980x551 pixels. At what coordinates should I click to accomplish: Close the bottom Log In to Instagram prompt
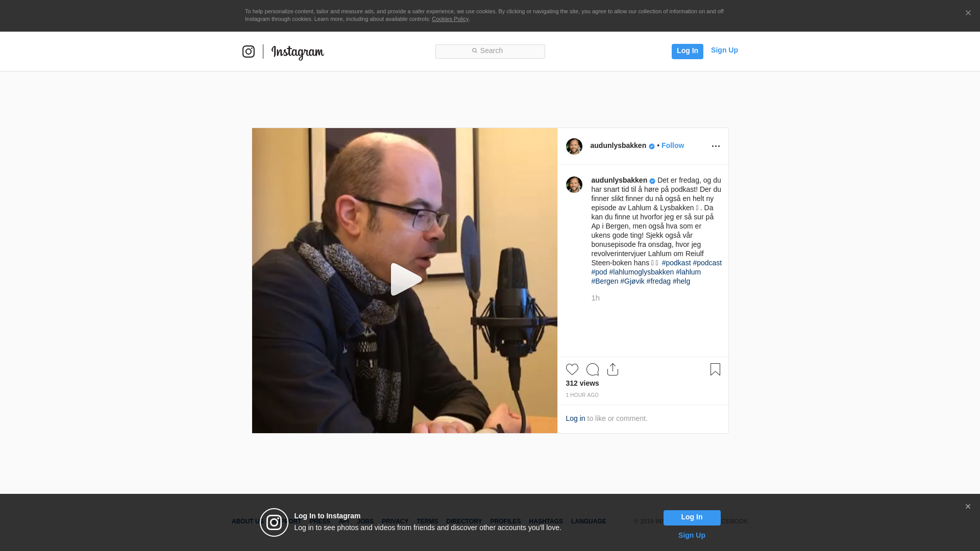tap(968, 507)
